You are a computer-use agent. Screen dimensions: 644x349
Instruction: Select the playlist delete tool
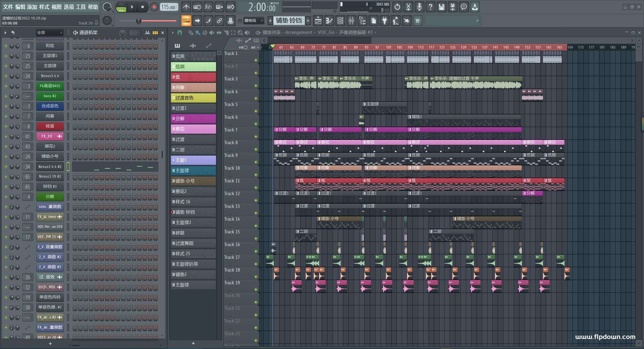(205, 33)
